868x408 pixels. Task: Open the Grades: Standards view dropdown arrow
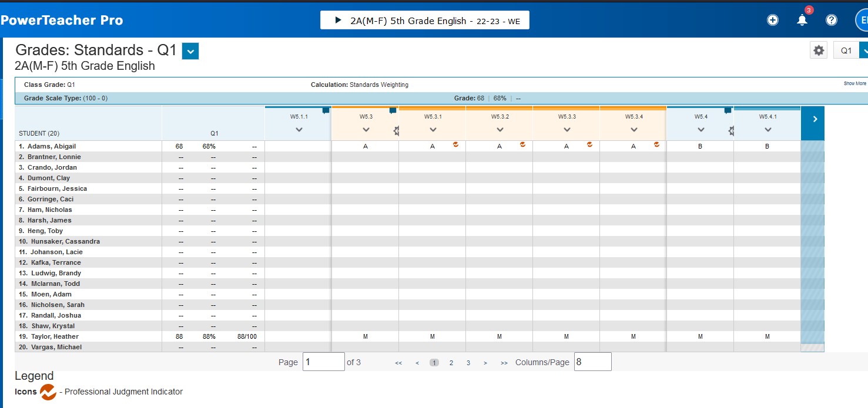[x=190, y=52]
